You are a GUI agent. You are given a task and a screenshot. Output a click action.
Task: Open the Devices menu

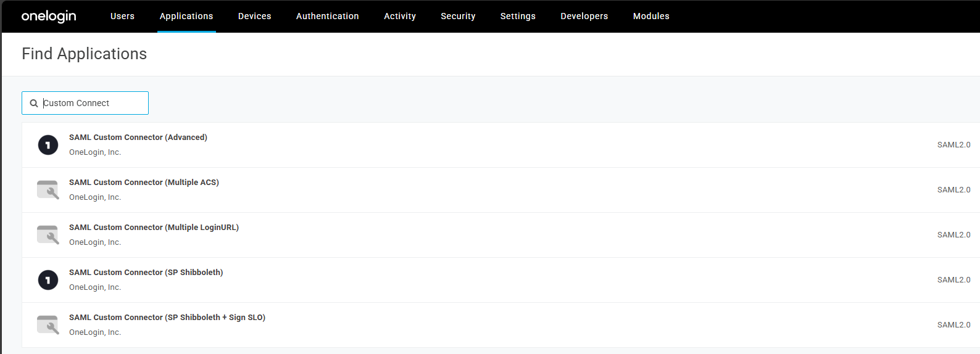(x=255, y=16)
